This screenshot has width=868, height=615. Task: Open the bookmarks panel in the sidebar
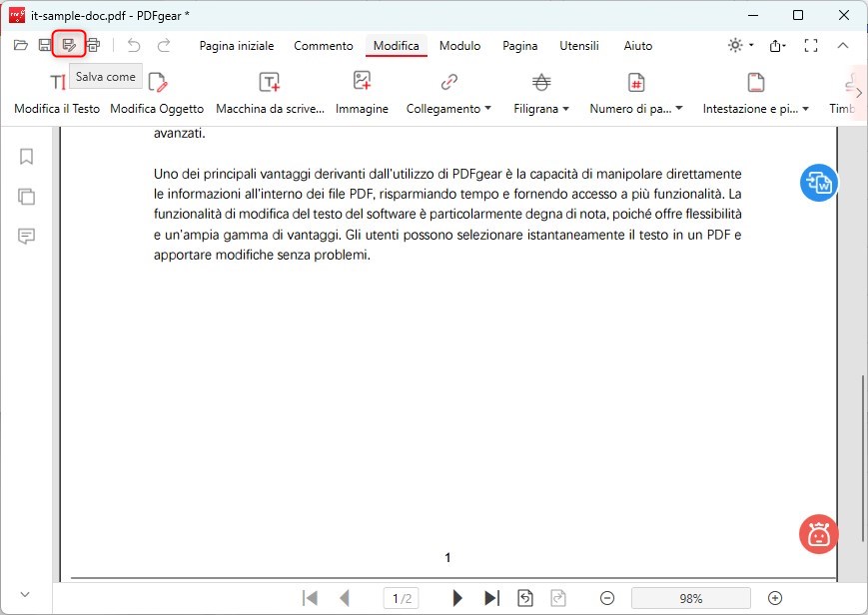(x=25, y=157)
